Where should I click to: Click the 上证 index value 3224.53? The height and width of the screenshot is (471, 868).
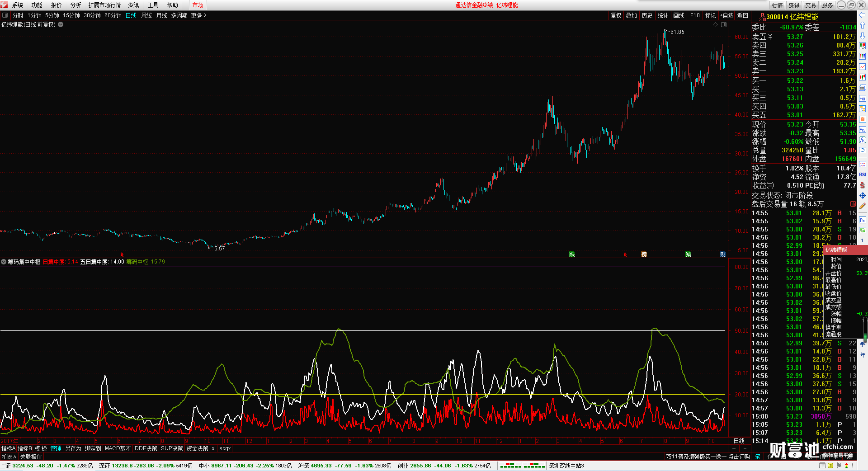tap(23, 466)
